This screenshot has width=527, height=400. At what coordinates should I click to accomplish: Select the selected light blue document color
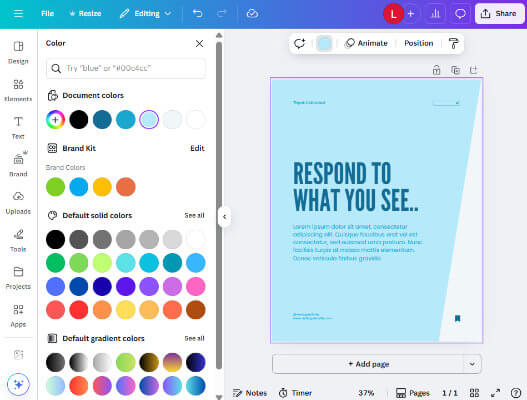point(149,119)
